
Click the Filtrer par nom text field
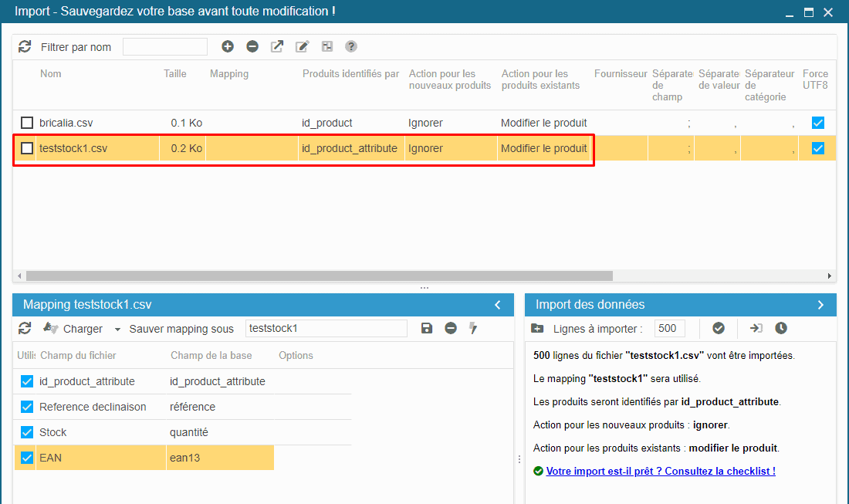click(165, 47)
